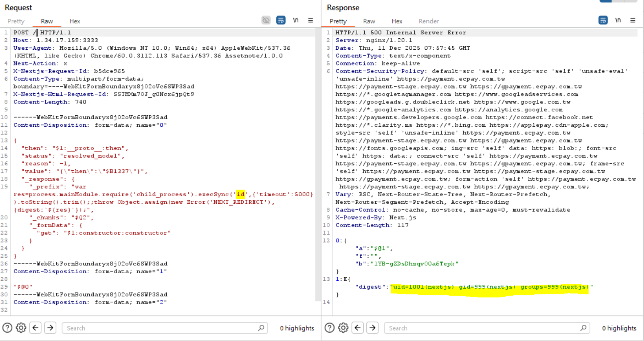The height and width of the screenshot is (341, 644).
Task: Click the Content-Disposition line with name="2"
Action: pos(90,302)
